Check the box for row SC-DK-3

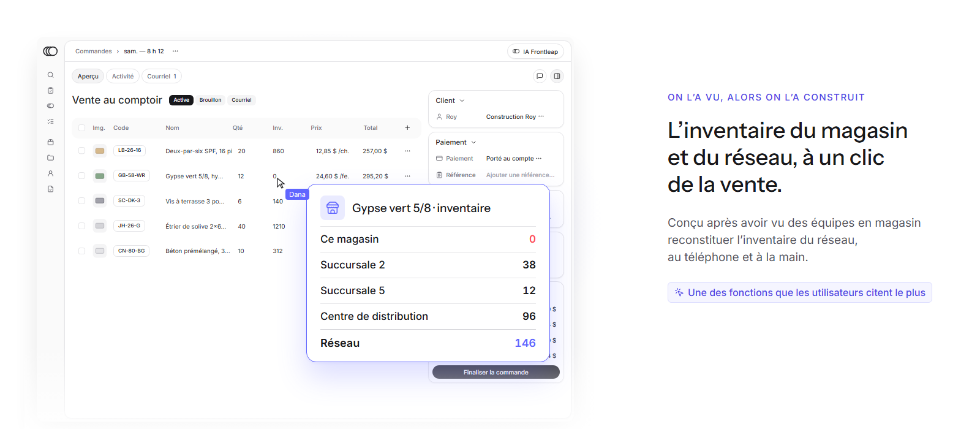81,201
